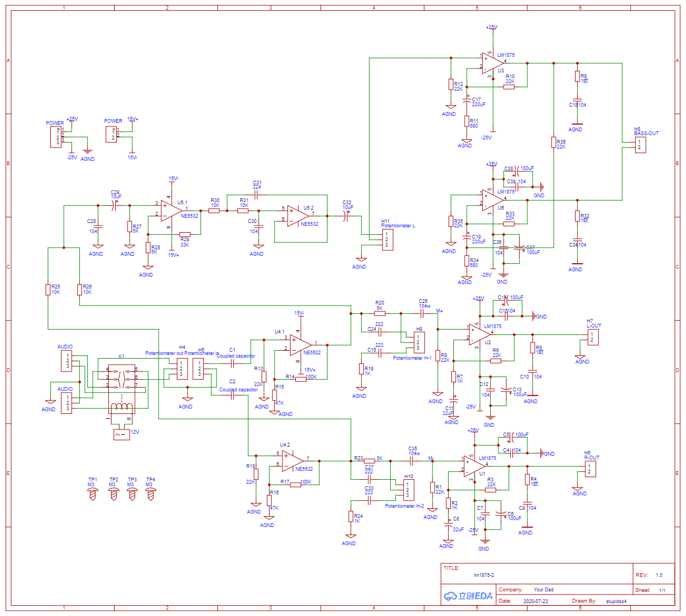Select the C29 10uF input capacitor
Image resolution: width=686 pixels, height=616 pixels.
pyautogui.click(x=114, y=205)
